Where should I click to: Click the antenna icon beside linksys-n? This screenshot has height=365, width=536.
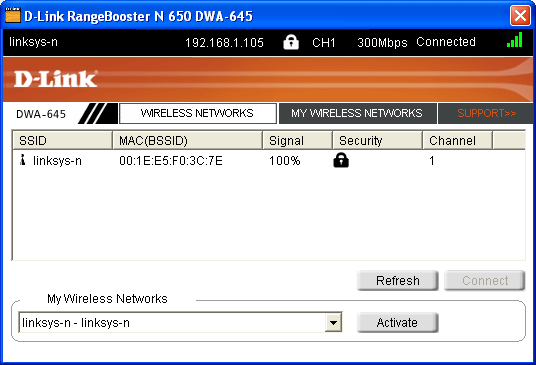coord(23,160)
